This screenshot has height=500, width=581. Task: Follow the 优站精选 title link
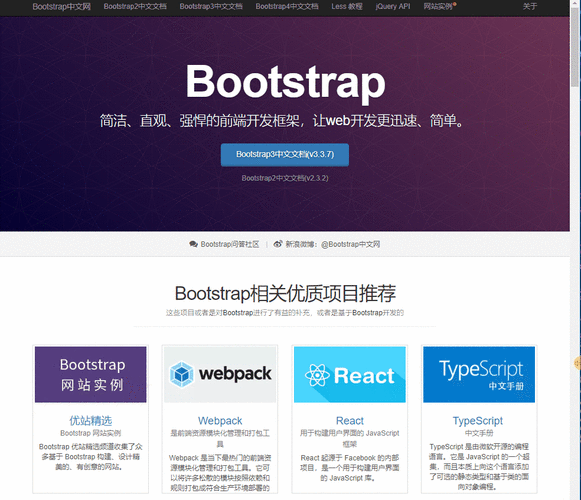coord(91,421)
